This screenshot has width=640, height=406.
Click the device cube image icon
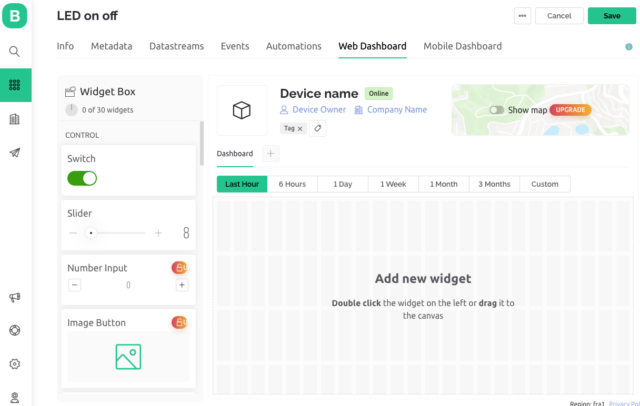pos(241,110)
